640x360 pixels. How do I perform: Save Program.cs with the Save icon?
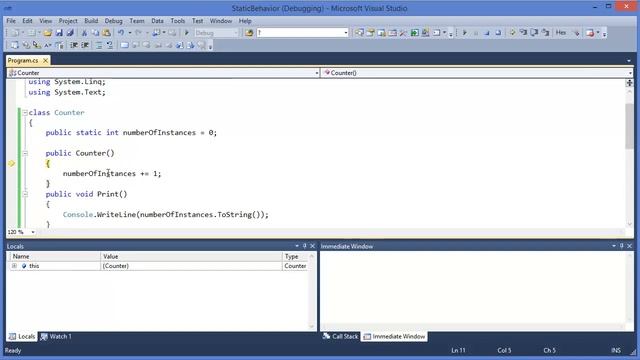[x=59, y=33]
